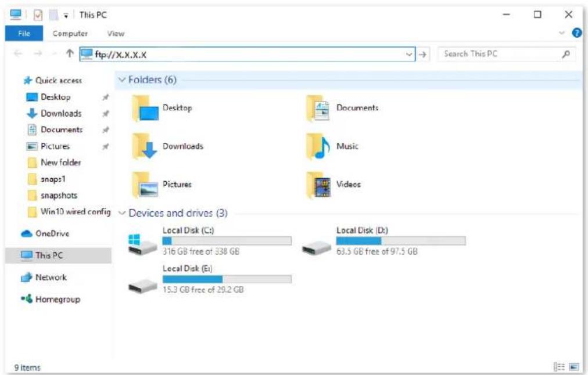This screenshot has height=375, width=588.
Task: Click the Documents icon in sidebar
Action: (x=32, y=129)
